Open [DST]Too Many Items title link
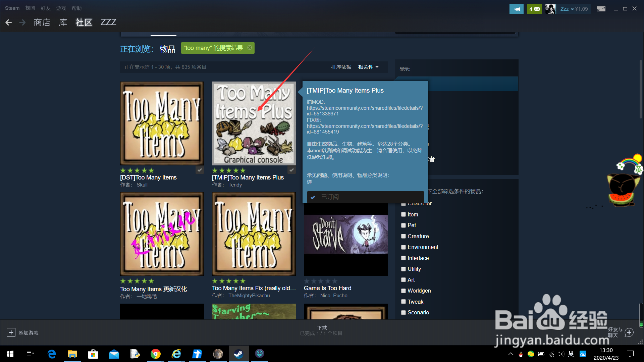This screenshot has height=362, width=644. 148,177
